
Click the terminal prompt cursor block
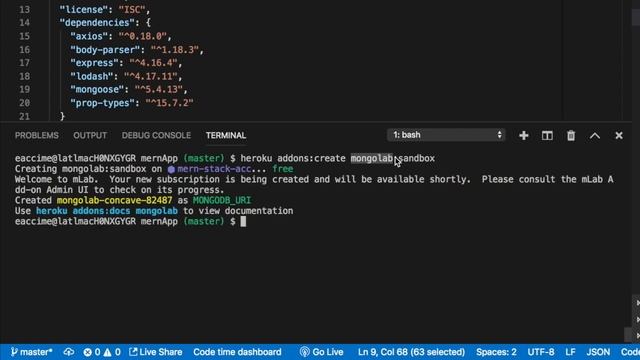243,222
